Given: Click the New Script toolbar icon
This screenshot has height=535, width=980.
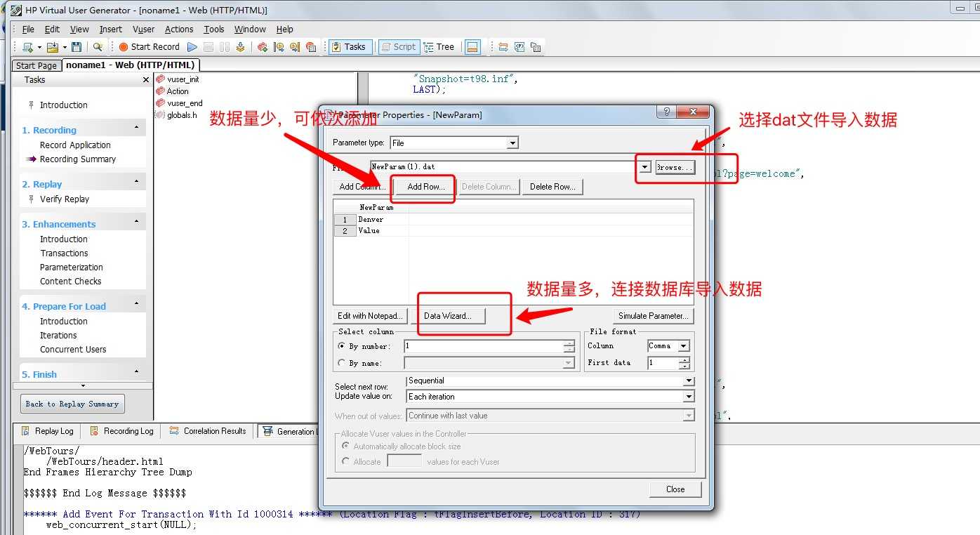Looking at the screenshot, I should [28, 47].
